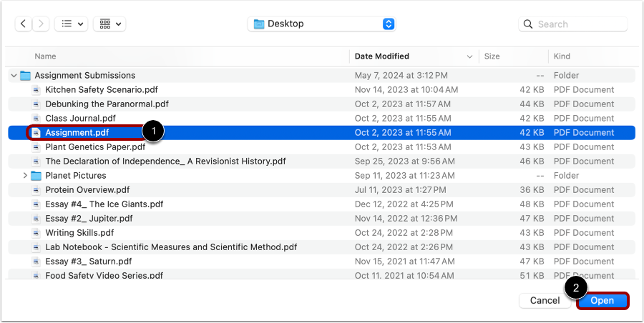Collapse the Assignment Submissions folder
644x323 pixels.
[14, 75]
